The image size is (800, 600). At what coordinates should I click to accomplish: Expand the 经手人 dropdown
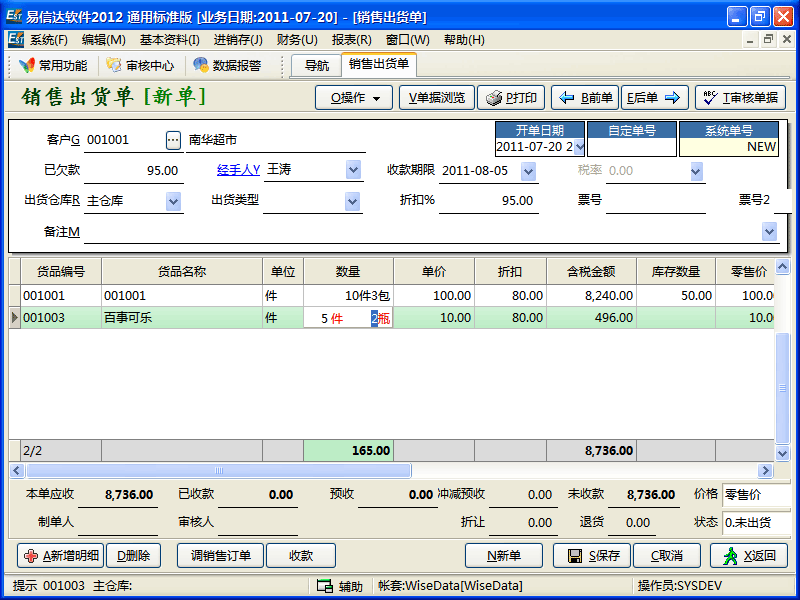point(353,170)
